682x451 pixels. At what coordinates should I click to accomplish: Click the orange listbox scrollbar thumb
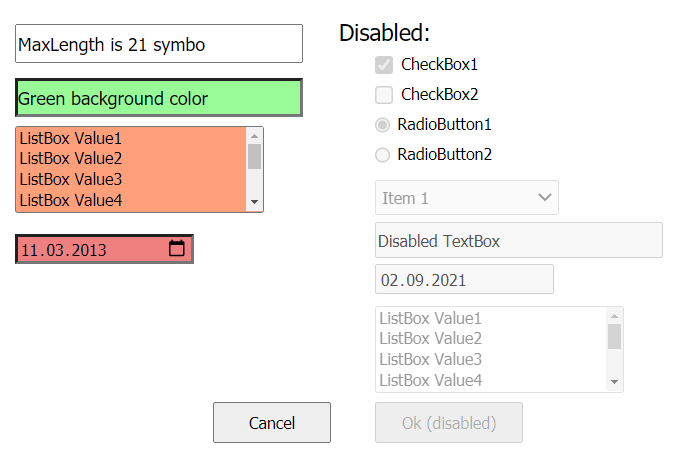(255, 156)
